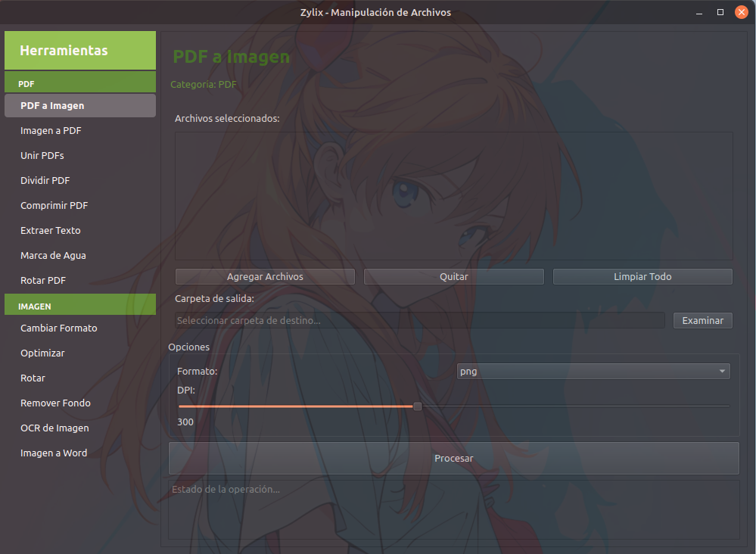Viewport: 756px width, 554px height.
Task: Click the Agregar Archivos button
Action: tap(265, 277)
